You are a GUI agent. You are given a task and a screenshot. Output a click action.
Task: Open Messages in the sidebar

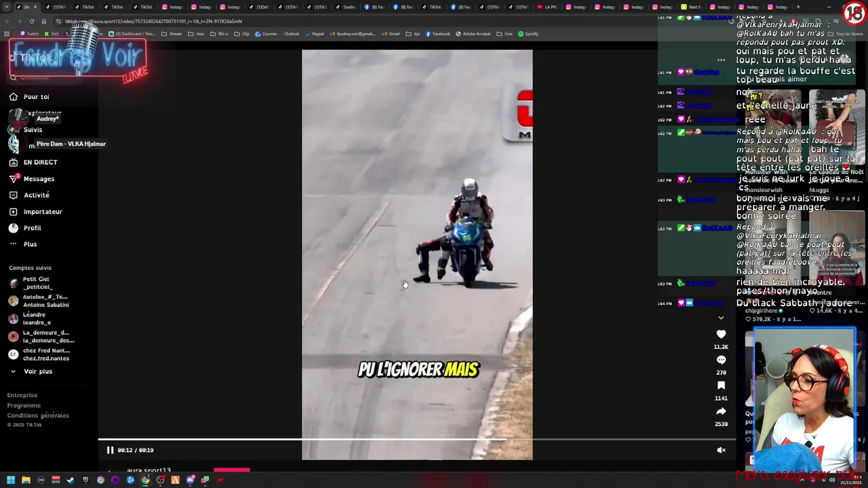31,179
